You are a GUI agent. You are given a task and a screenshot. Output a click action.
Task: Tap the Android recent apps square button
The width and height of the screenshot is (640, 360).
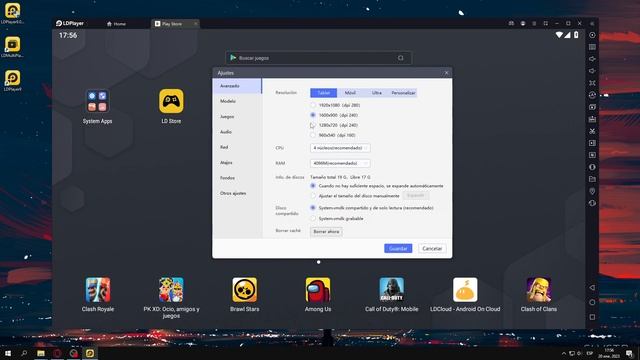click(592, 317)
